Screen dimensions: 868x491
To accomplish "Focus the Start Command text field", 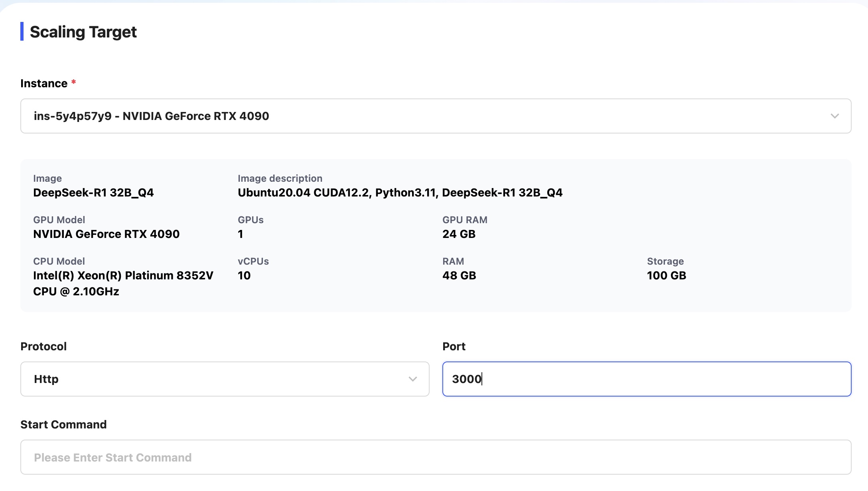I will (436, 457).
